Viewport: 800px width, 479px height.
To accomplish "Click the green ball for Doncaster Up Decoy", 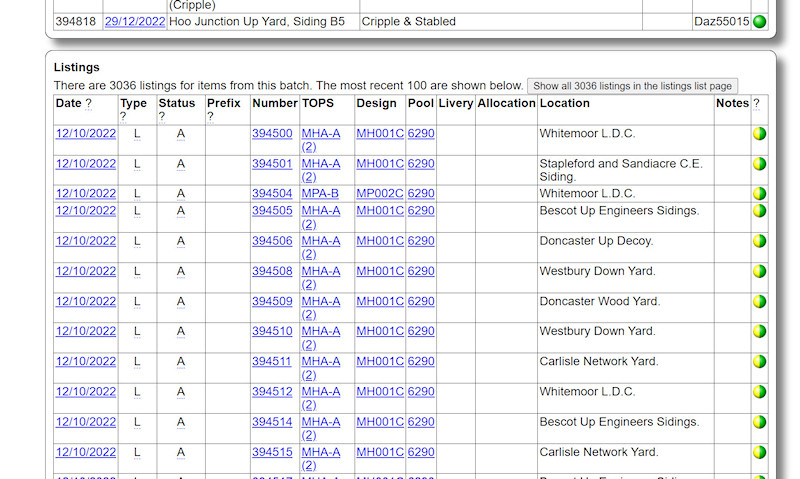I will [760, 241].
